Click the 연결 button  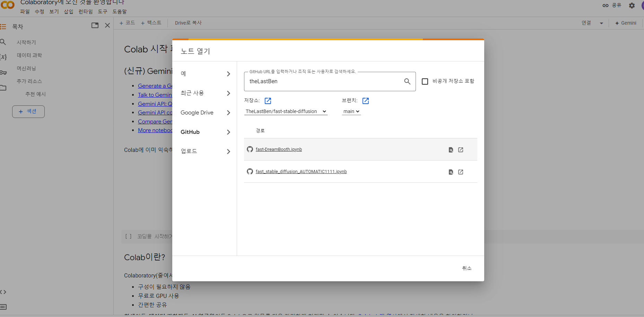[x=586, y=23]
